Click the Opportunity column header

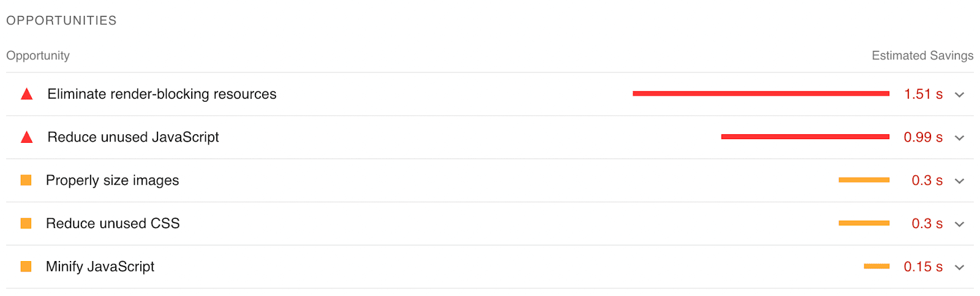[x=38, y=56]
